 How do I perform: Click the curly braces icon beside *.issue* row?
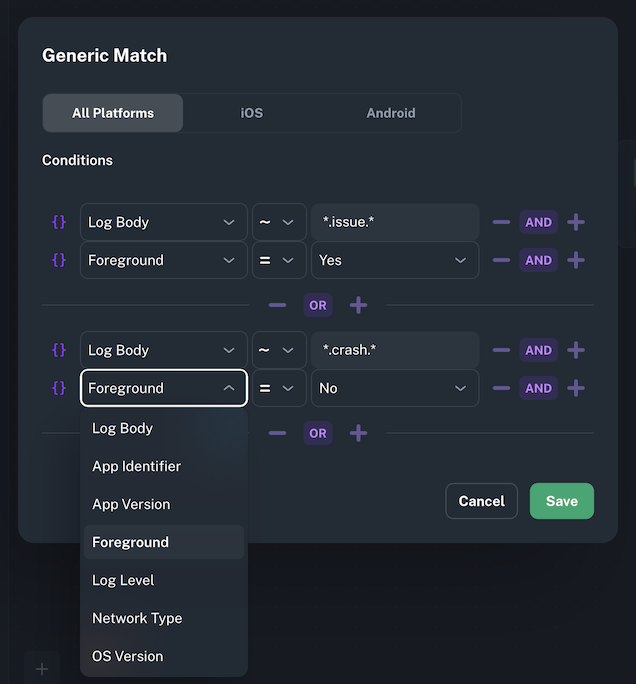pyautogui.click(x=59, y=222)
